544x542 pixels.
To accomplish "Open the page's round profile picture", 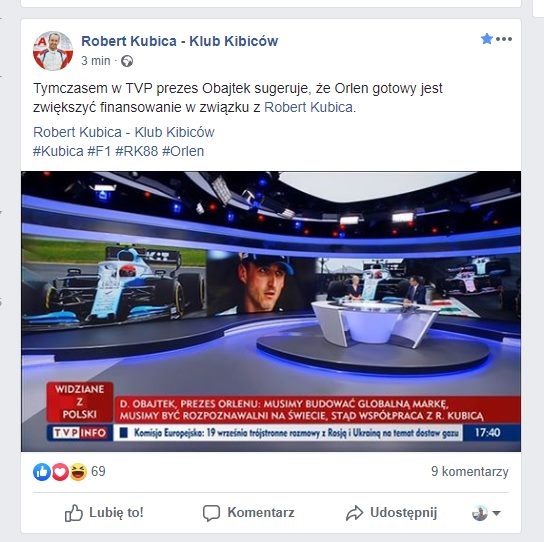I will click(53, 51).
